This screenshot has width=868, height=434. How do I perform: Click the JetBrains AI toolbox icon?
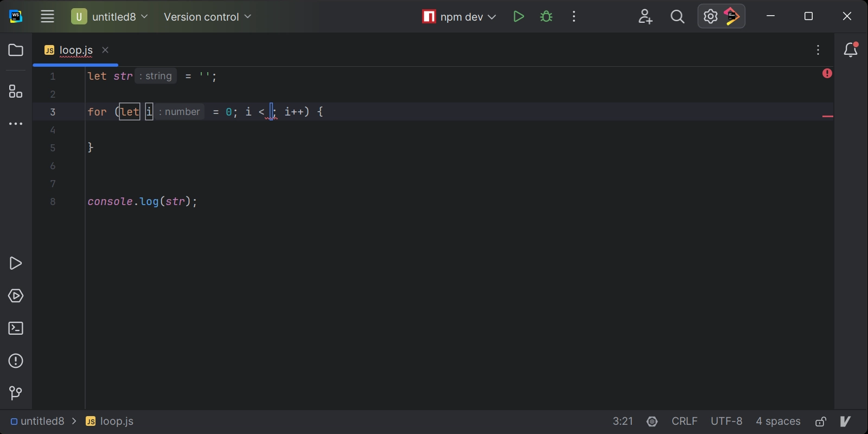click(x=732, y=16)
